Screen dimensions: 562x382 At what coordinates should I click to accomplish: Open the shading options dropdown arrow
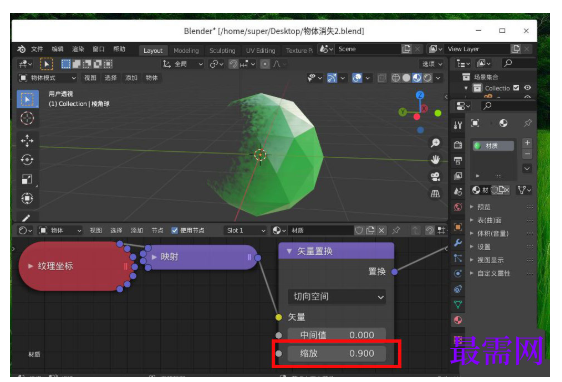point(438,78)
